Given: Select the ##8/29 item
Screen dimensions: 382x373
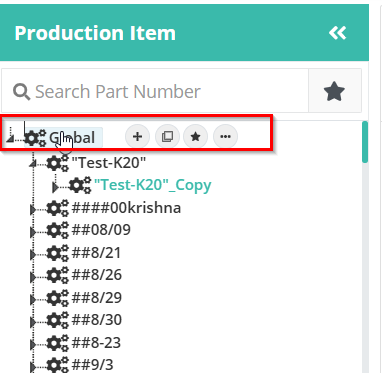Looking at the screenshot, I should tap(97, 297).
